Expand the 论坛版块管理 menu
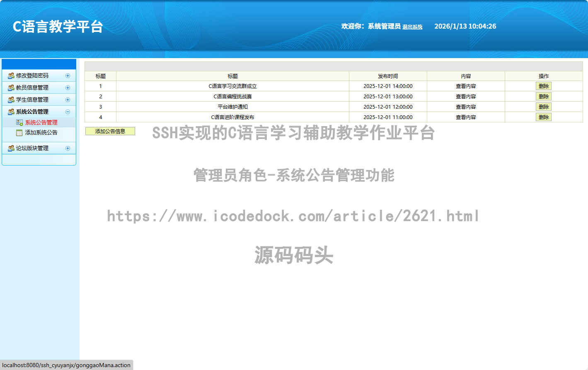Viewport: 588px width, 370px height. [68, 148]
